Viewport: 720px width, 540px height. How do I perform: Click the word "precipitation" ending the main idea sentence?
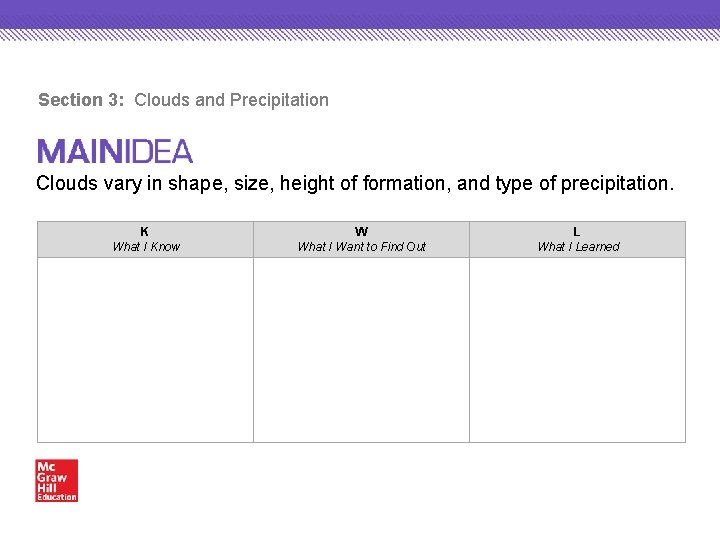(617, 183)
